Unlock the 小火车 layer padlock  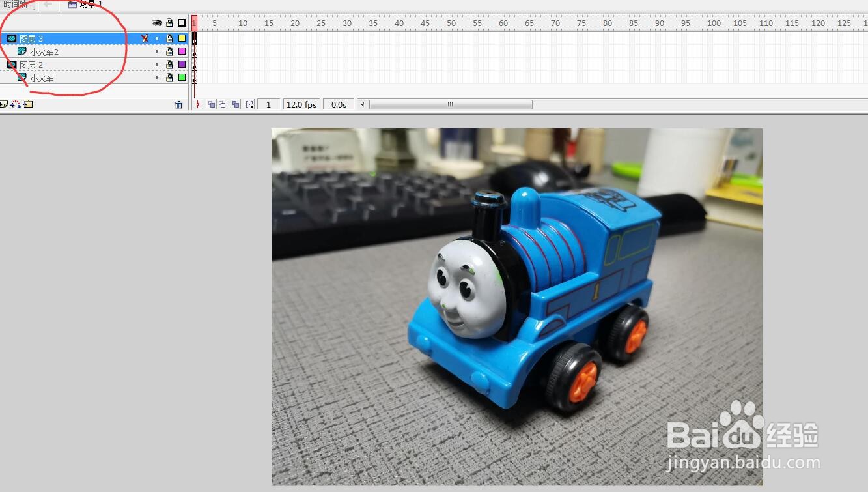169,78
